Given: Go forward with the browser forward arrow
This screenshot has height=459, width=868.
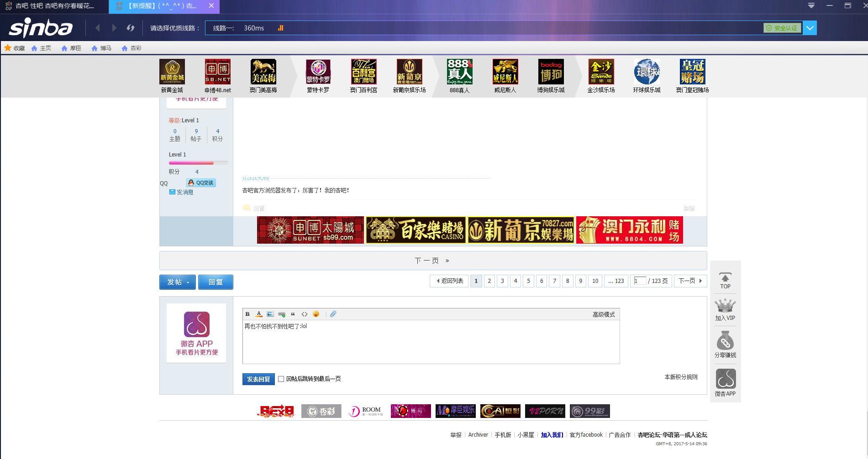Looking at the screenshot, I should tap(114, 28).
